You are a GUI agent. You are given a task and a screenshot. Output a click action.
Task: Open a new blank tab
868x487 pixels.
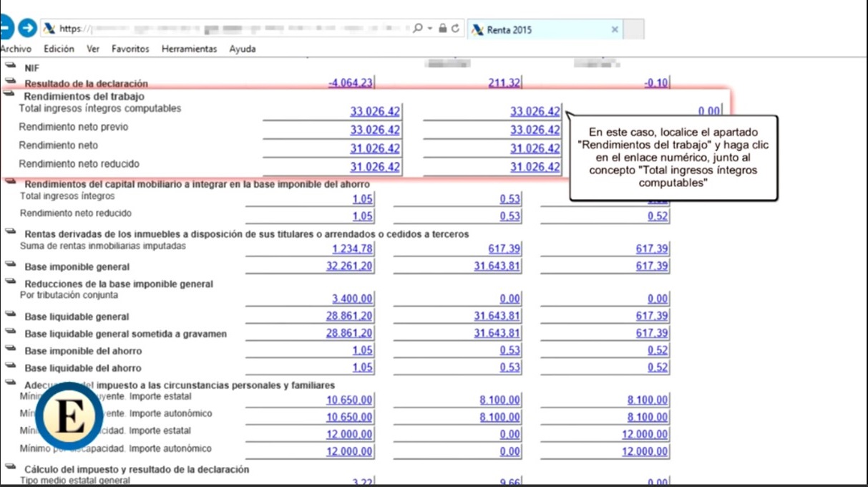click(634, 29)
